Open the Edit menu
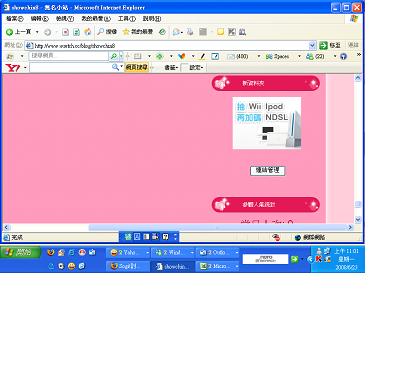393x384 pixels. click(39, 19)
